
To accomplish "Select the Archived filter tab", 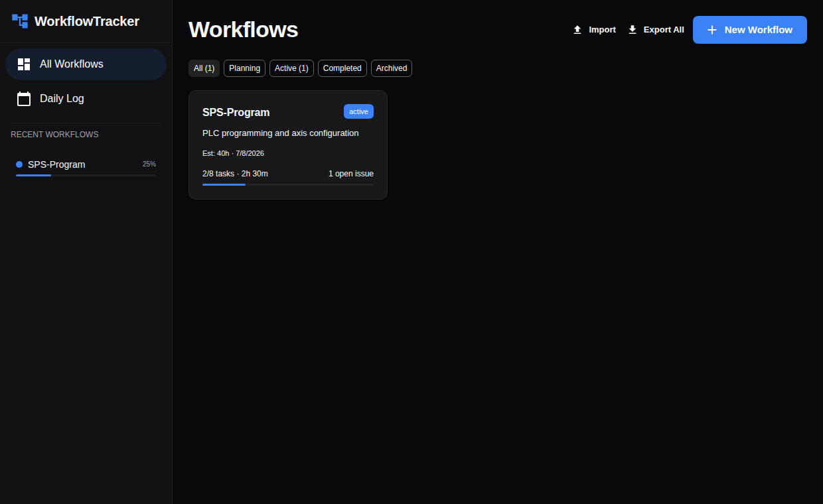I will pos(392,68).
